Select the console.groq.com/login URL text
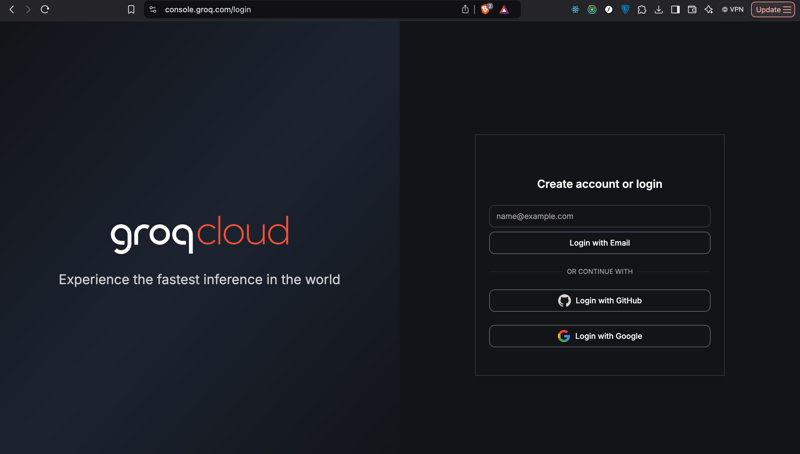The image size is (800, 454). 208,9
